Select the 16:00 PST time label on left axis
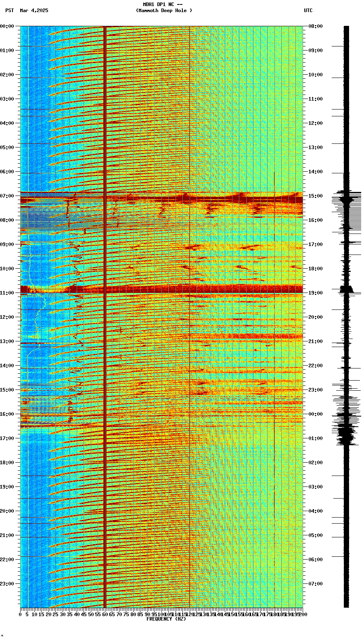 (x=7, y=414)
